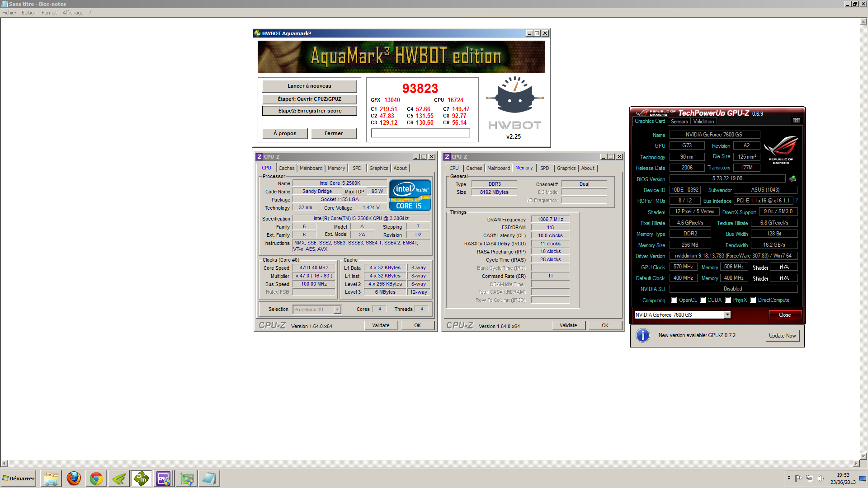The image size is (868, 488).
Task: Switch to About tab in right CPU-Z window
Action: pyautogui.click(x=588, y=168)
